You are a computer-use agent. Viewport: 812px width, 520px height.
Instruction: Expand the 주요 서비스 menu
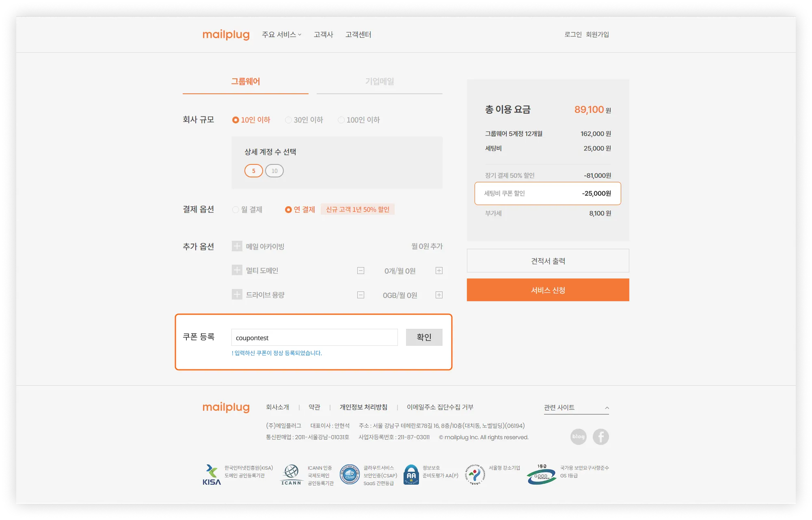(281, 35)
